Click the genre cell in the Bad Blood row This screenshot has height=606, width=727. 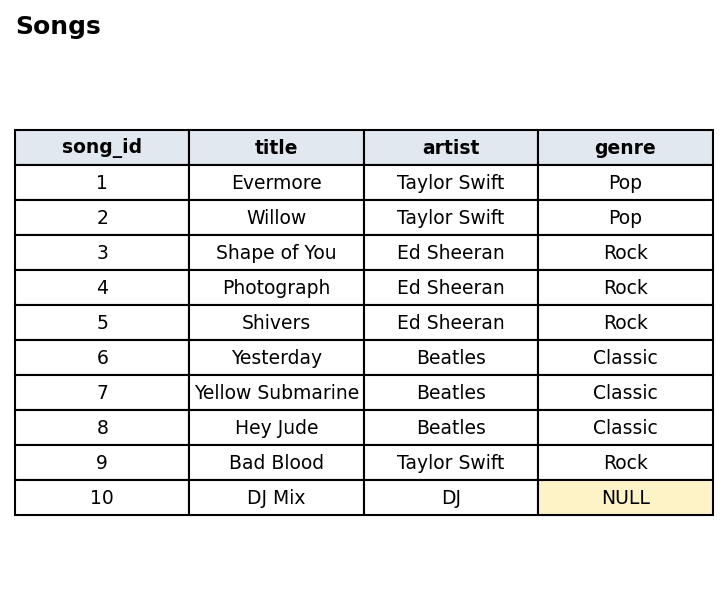625,463
